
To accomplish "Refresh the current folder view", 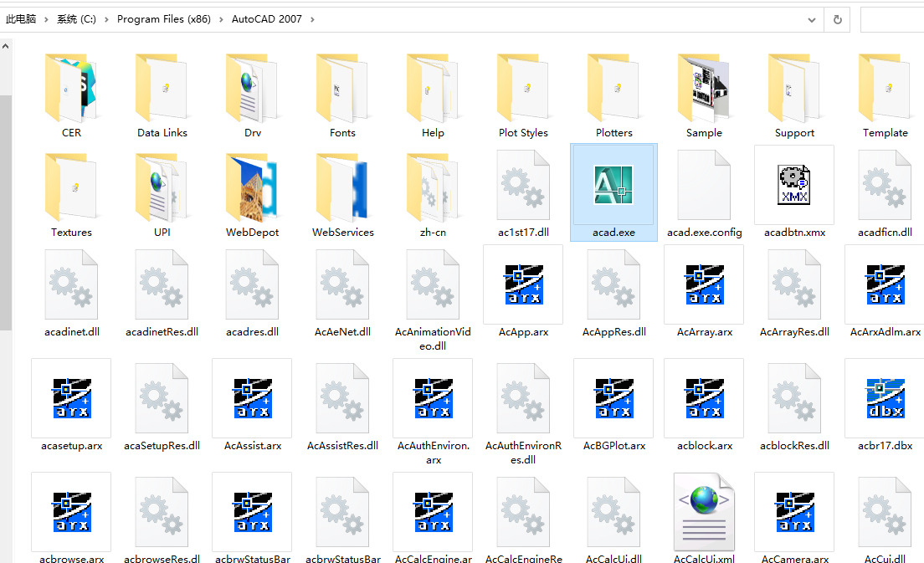I will tap(837, 20).
